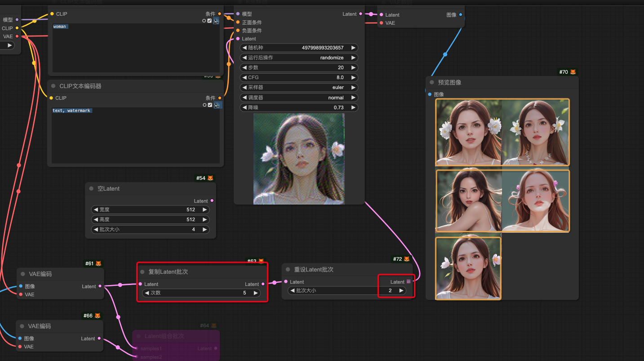Viewport: 644px width, 361px height.
Task: Collapse the 重设Latent批次 node via title dot
Action: pyautogui.click(x=289, y=270)
